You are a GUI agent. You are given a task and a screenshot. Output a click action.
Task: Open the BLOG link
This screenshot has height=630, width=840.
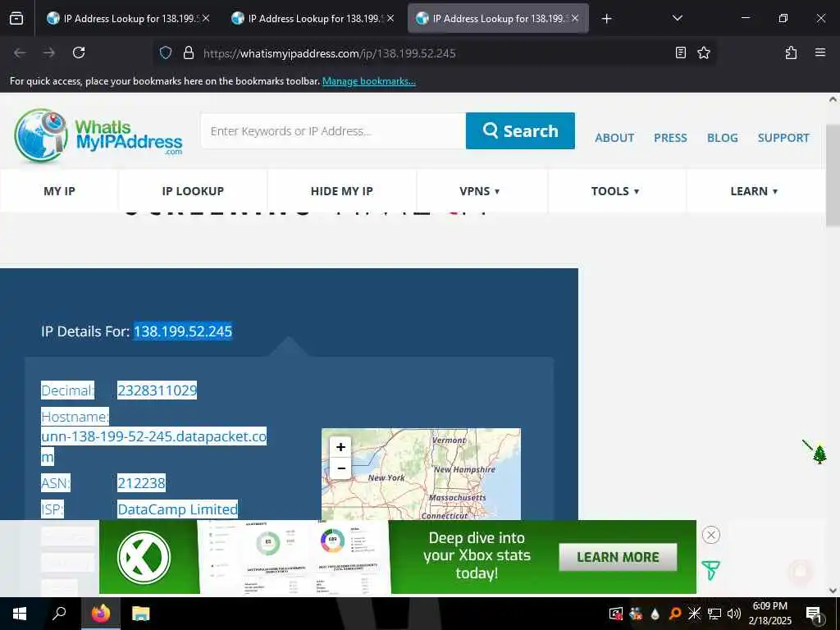click(x=722, y=138)
